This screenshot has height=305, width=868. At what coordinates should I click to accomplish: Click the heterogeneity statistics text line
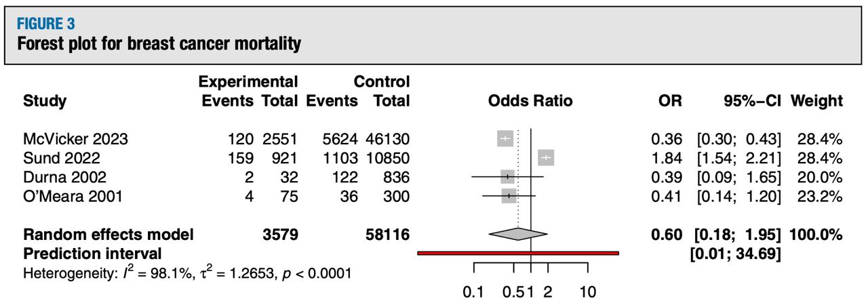coord(187,274)
